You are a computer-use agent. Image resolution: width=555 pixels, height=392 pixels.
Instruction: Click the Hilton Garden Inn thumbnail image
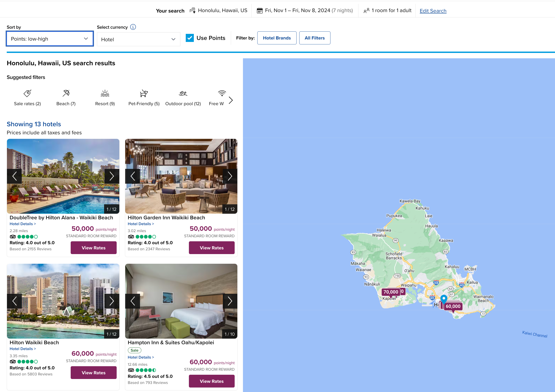(182, 176)
